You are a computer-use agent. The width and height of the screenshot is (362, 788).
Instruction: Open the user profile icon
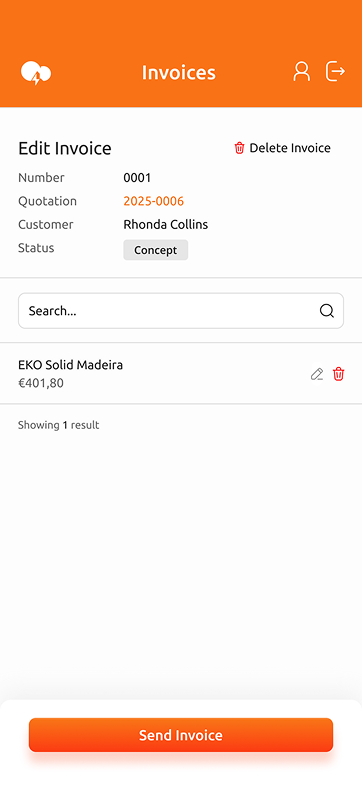coord(302,71)
